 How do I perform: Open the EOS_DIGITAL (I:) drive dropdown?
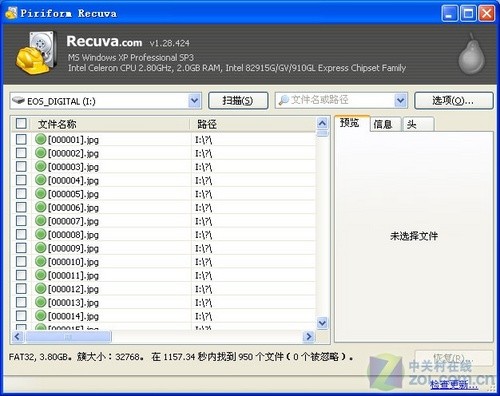[195, 101]
